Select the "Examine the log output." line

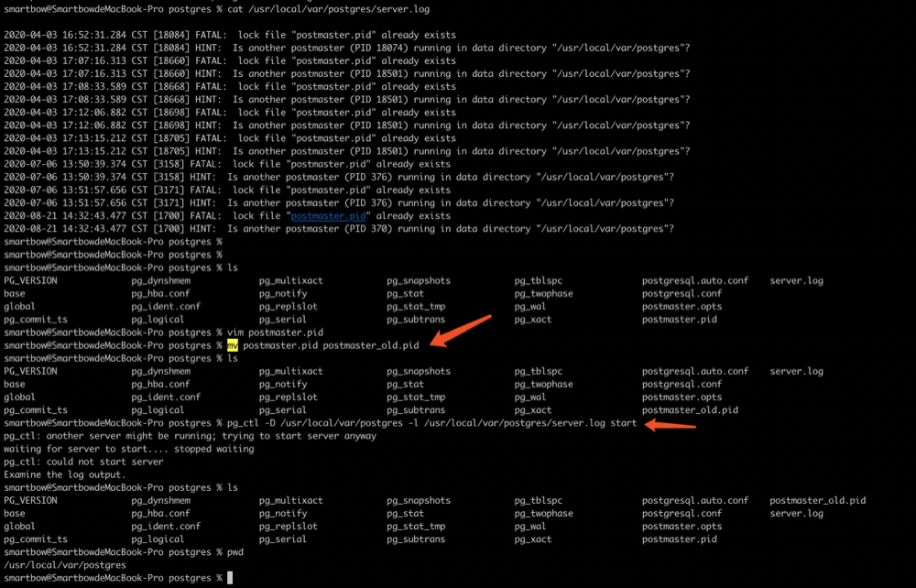tap(65, 474)
